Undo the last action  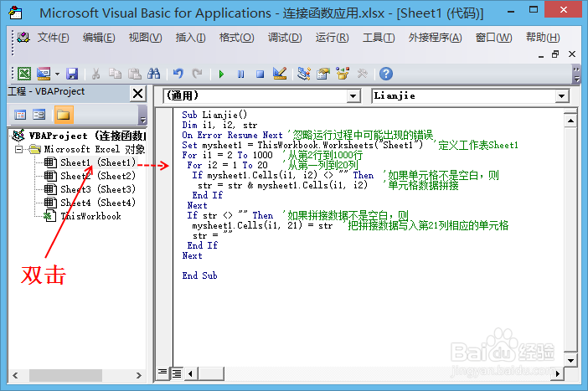[178, 74]
